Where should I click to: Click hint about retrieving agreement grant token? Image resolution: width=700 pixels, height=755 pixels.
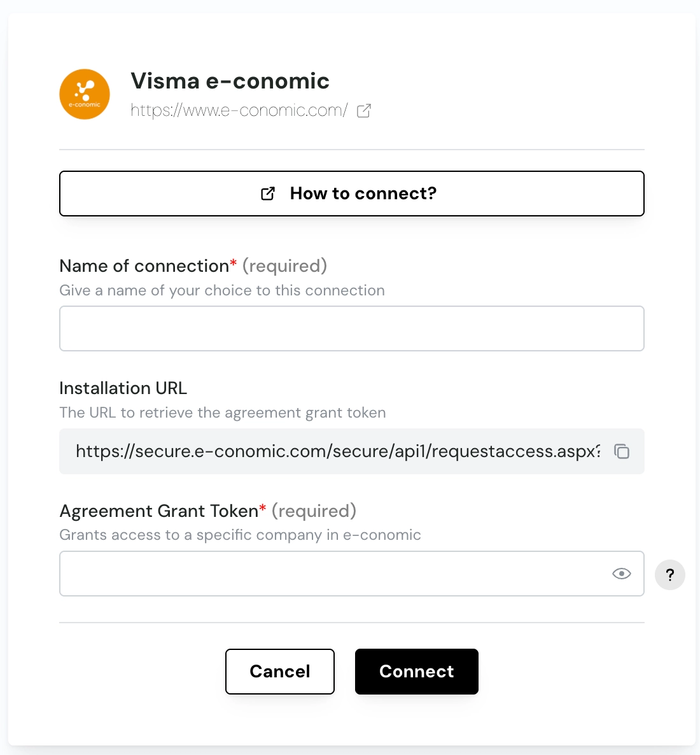tap(223, 413)
